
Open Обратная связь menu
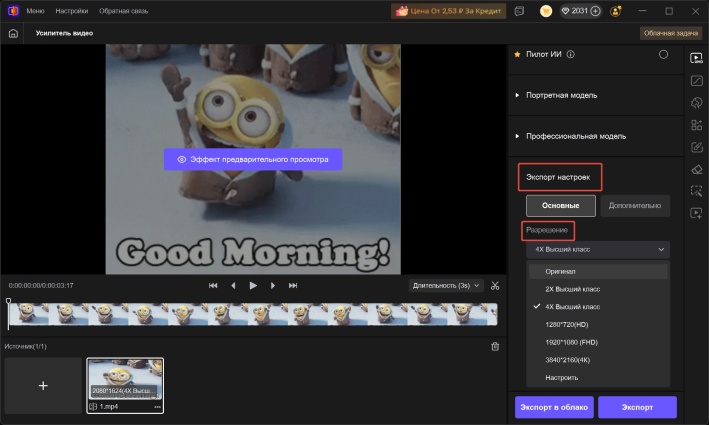point(123,11)
